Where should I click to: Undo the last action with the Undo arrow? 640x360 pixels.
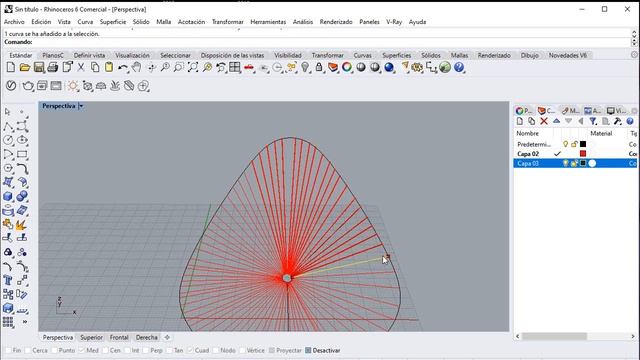click(122, 67)
